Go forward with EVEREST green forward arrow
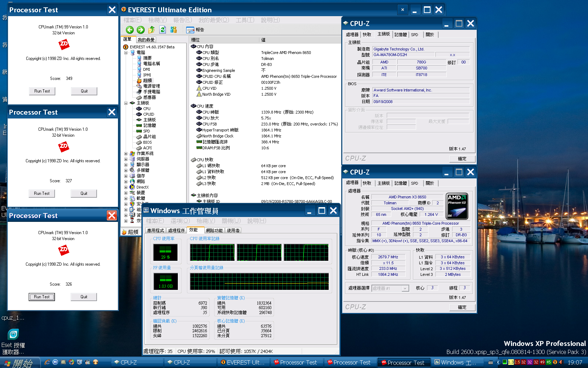The height and width of the screenshot is (368, 588). tap(141, 30)
